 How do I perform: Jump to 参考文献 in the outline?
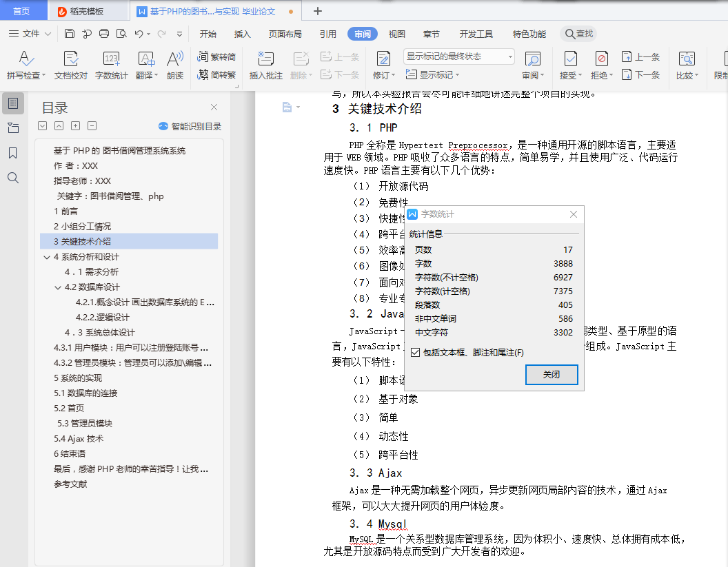[70, 484]
